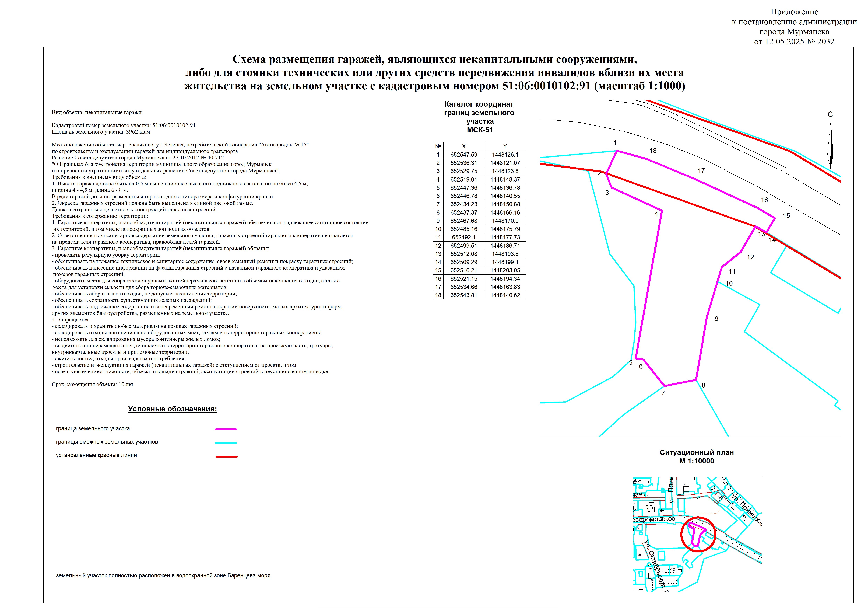Click the 'Срок размещения объекта: 10 лет' line
868x614 pixels.
[x=93, y=385]
